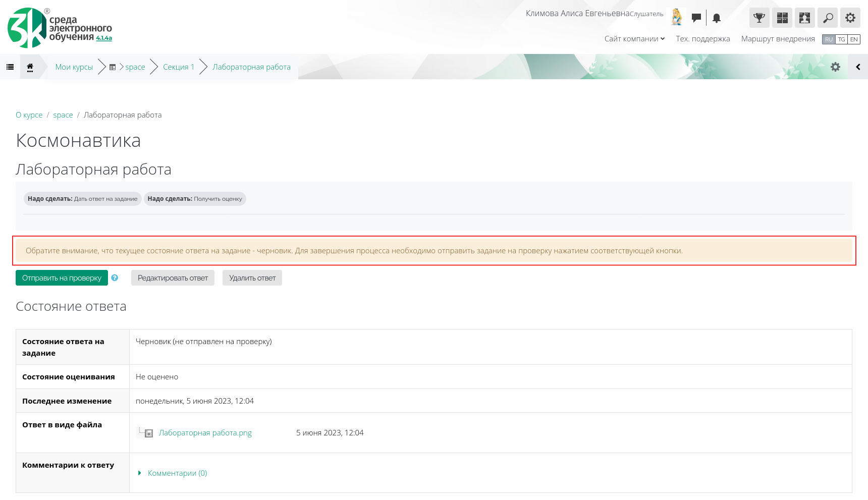Open the messages speech bubble icon

696,18
